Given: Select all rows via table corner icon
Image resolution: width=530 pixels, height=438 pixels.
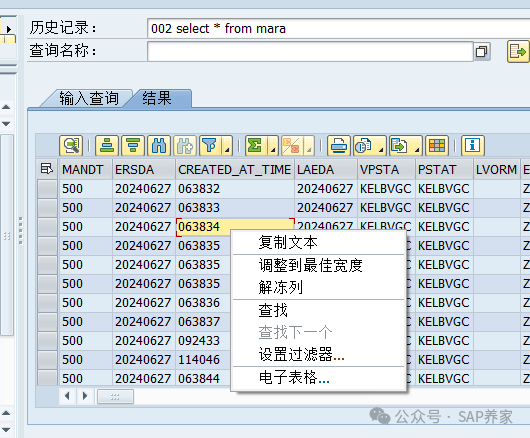Looking at the screenshot, I should point(47,169).
